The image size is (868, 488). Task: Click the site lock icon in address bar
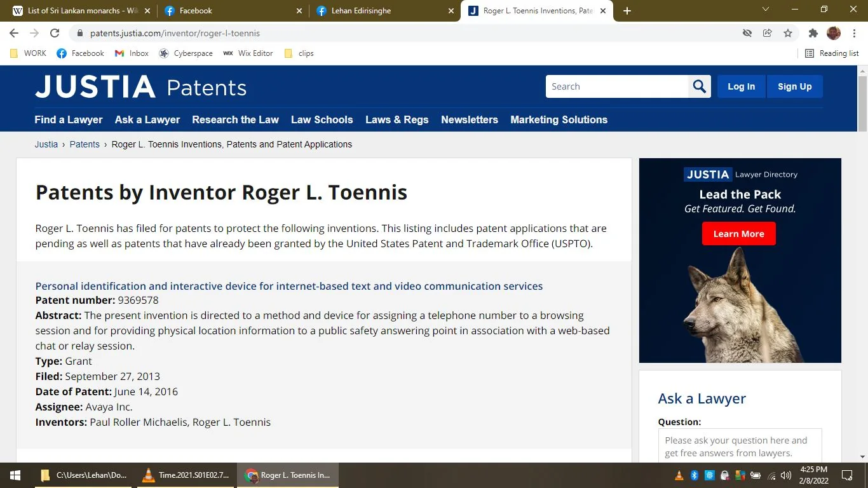tap(80, 33)
